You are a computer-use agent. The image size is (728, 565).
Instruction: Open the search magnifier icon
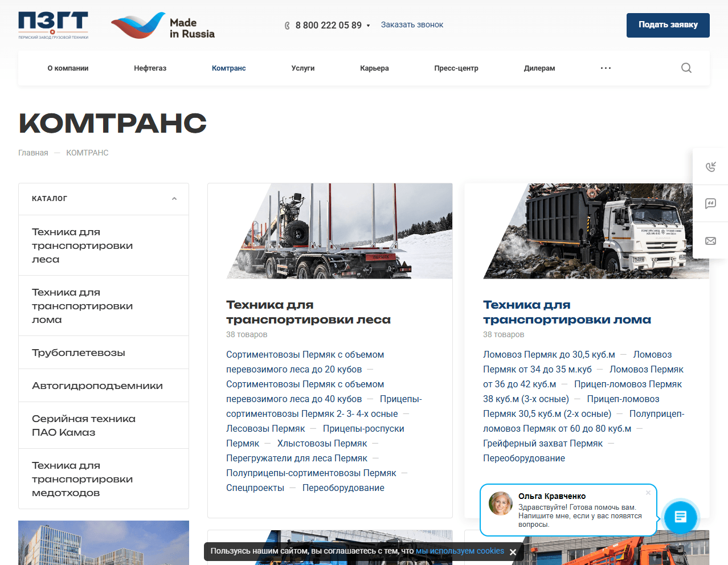click(x=686, y=68)
